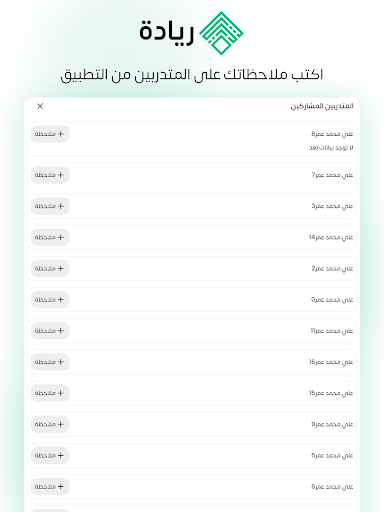This screenshot has height=512, width=384.
Task: Add note for علي محمد عمر2
Action: (50, 268)
